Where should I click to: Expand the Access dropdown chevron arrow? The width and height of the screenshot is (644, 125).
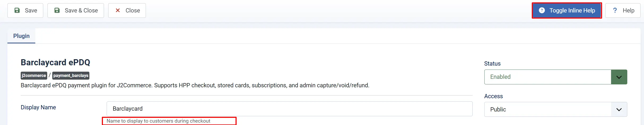[x=619, y=109]
